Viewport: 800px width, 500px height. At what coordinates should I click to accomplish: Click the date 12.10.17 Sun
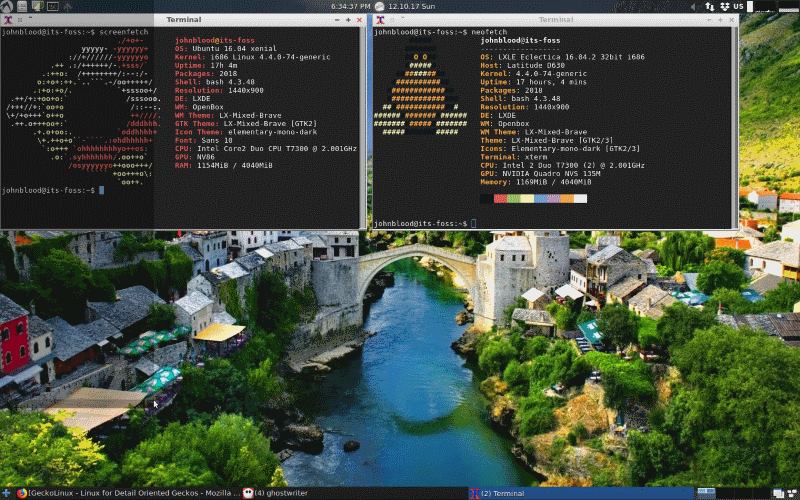pos(411,6)
